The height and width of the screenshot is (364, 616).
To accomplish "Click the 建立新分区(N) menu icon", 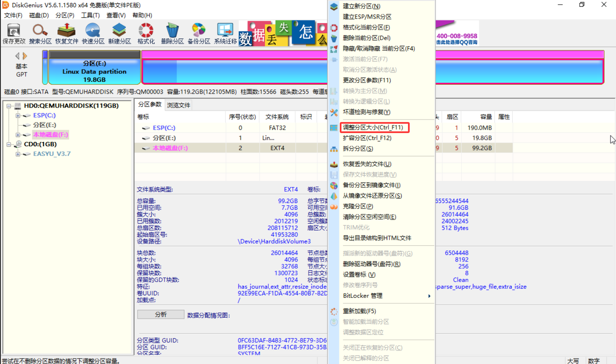I will [334, 6].
